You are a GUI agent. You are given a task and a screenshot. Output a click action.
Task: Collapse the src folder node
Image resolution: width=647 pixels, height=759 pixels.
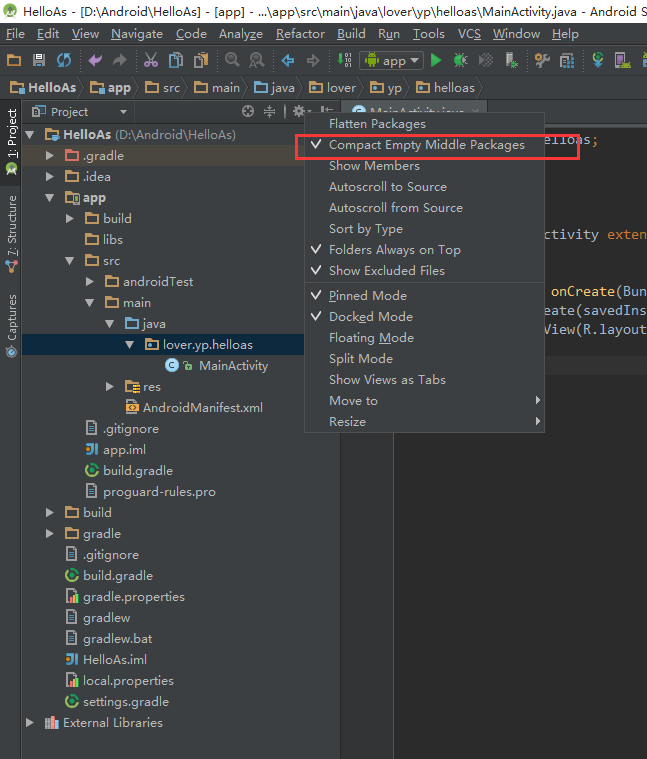pos(70,260)
